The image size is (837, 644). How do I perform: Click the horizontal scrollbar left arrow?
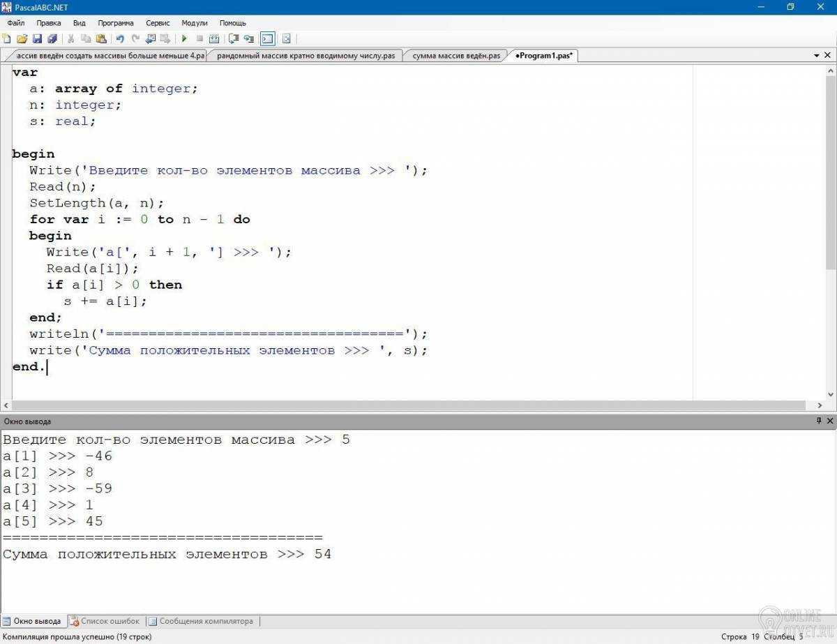tap(6, 405)
